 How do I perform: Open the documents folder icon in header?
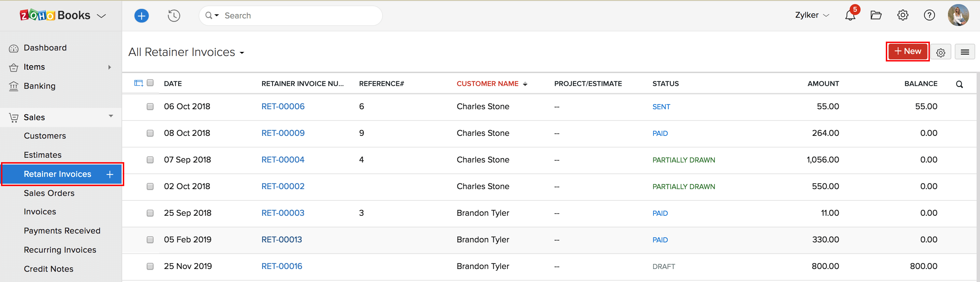point(876,16)
